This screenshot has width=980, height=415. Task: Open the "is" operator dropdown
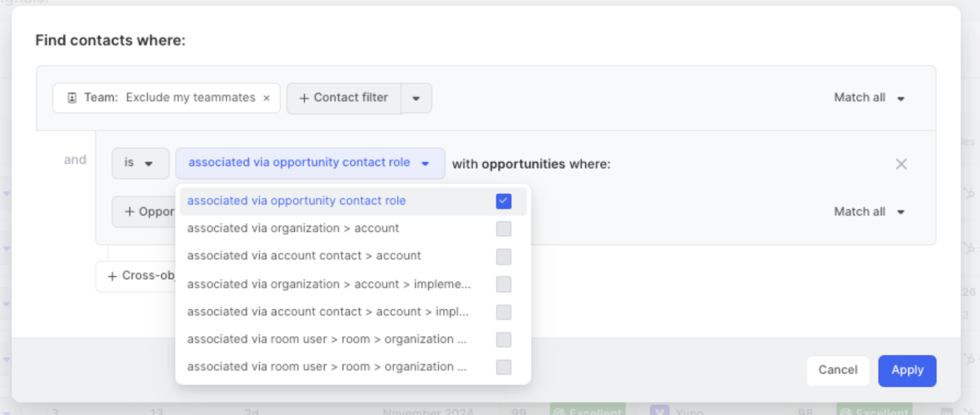pyautogui.click(x=140, y=163)
